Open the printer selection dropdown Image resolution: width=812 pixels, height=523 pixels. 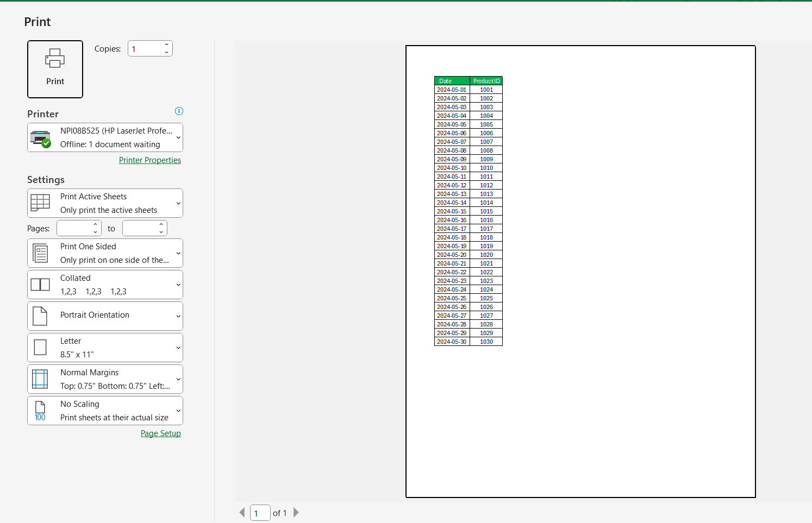(179, 137)
